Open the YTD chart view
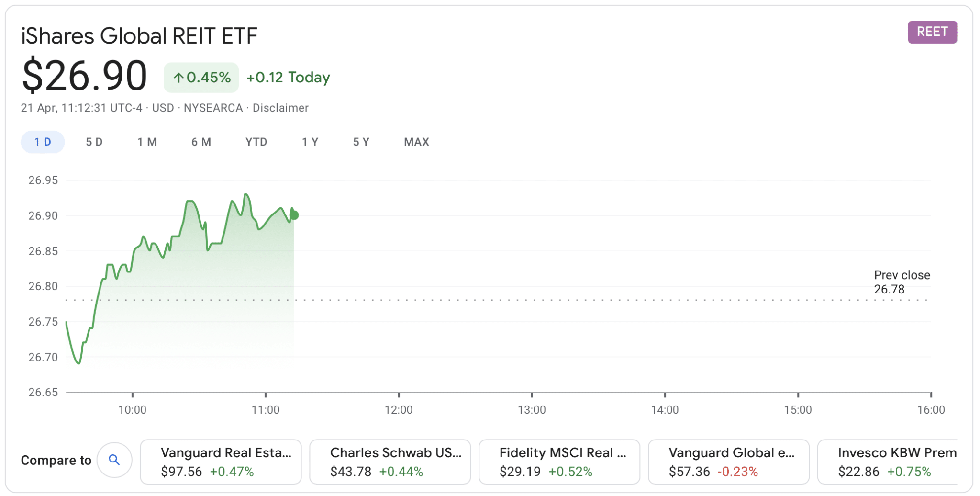Image resolution: width=980 pixels, height=496 pixels. coord(256,142)
